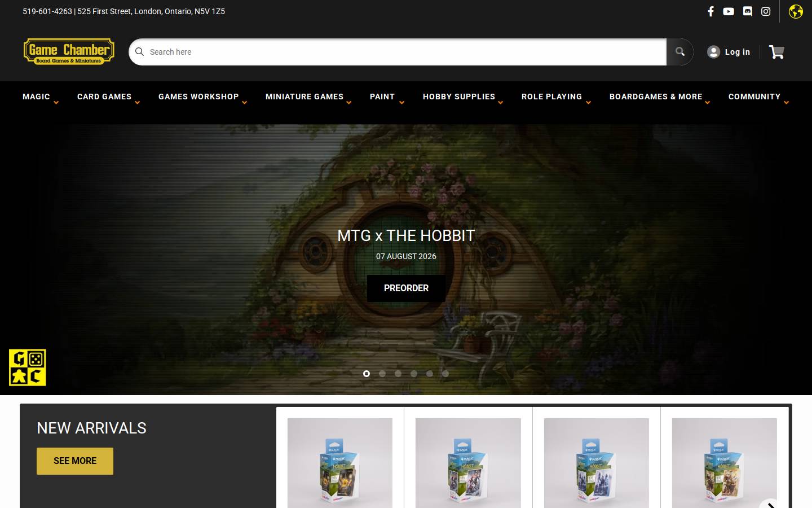
Task: Select the fifth slideshow dot
Action: (x=430, y=374)
